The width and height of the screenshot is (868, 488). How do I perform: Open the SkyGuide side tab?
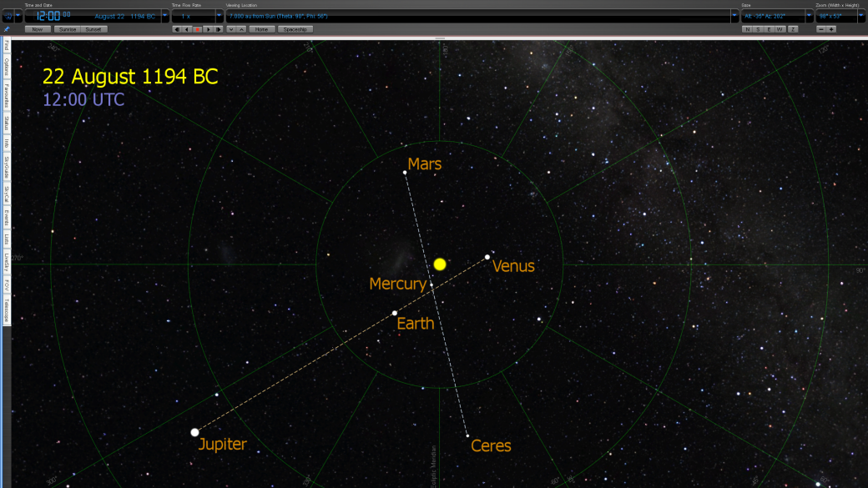7,167
